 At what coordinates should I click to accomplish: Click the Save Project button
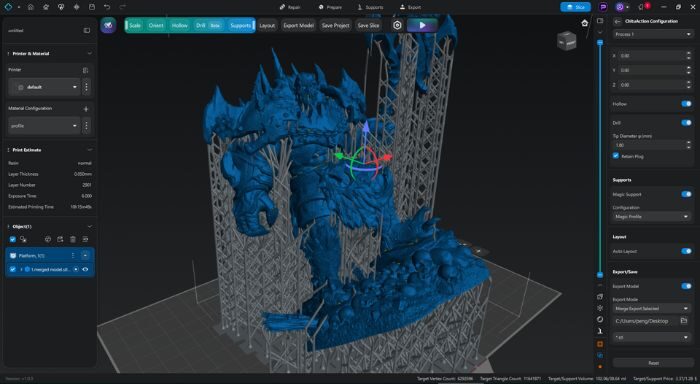[x=336, y=25]
